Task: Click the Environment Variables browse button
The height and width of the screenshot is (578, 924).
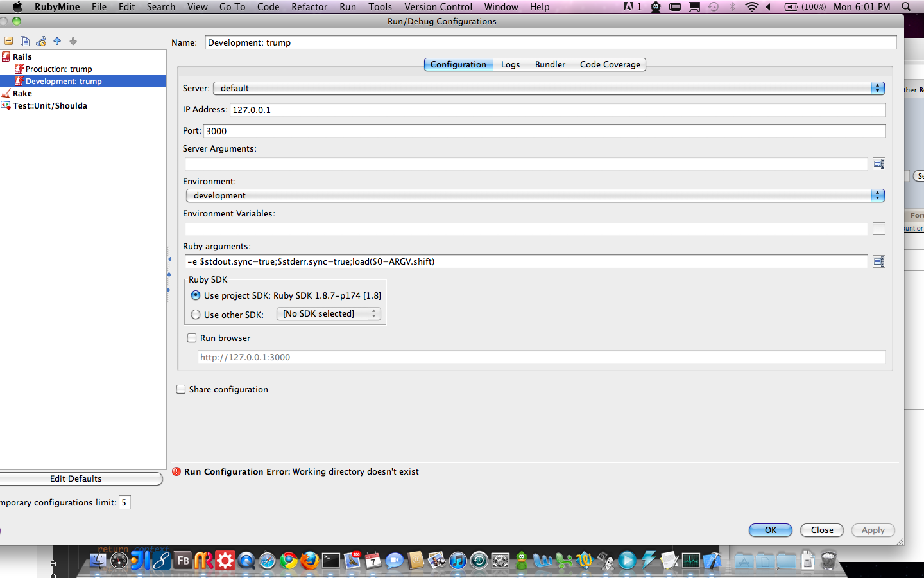Action: [x=878, y=229]
